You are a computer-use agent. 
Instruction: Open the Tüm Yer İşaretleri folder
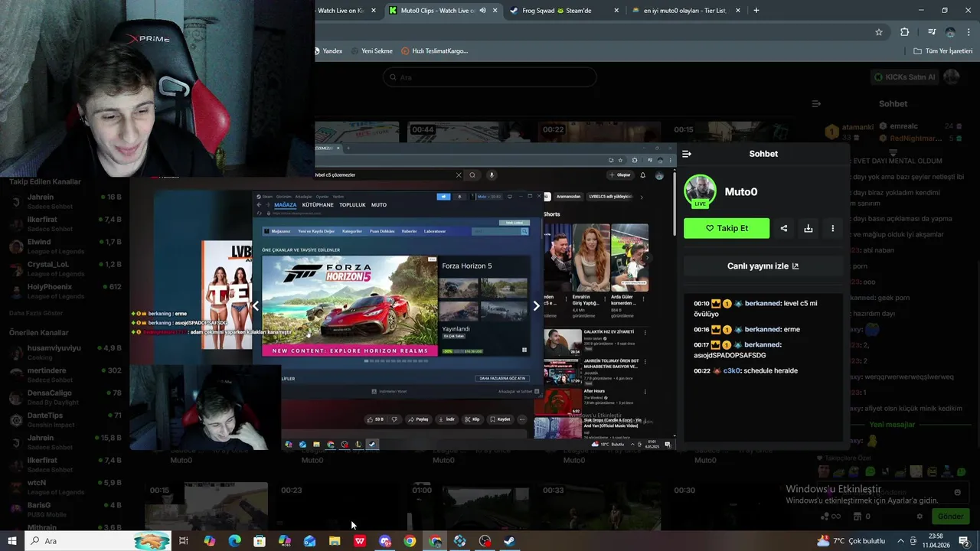coord(942,51)
